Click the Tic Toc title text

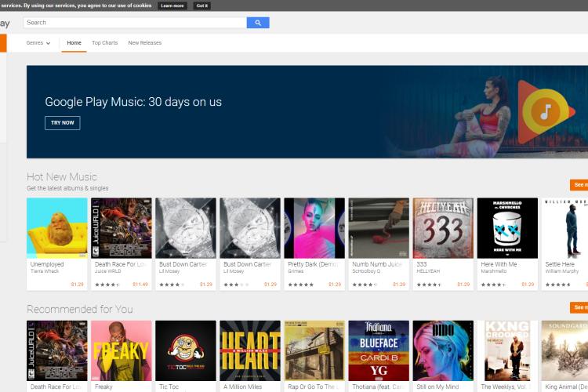[169, 387]
